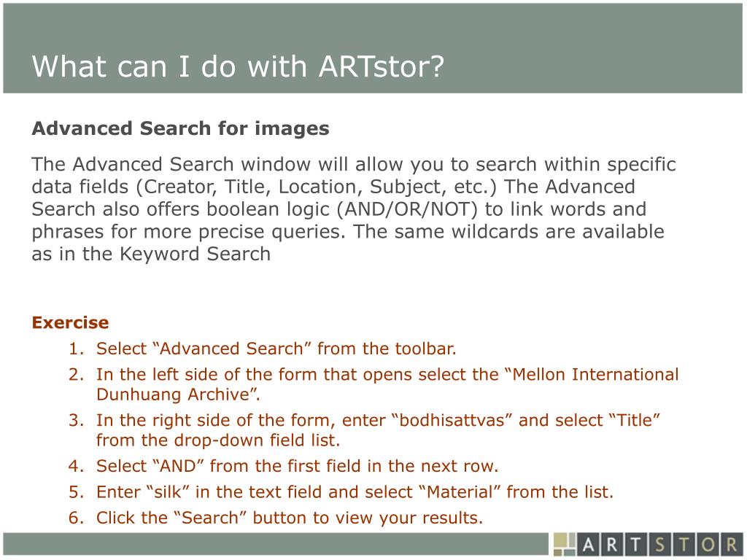Click the '(AND/OR/NOT)' text in the paragraph

(x=407, y=209)
